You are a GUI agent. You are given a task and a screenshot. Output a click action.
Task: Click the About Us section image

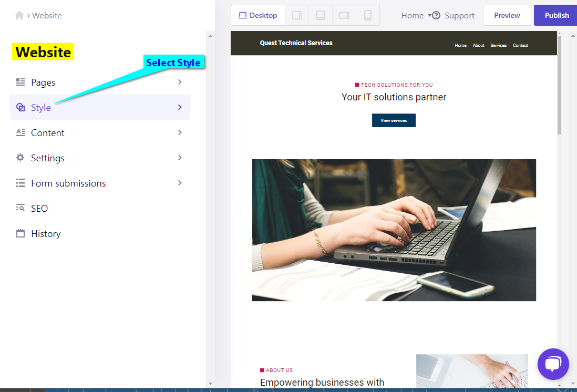point(472,371)
